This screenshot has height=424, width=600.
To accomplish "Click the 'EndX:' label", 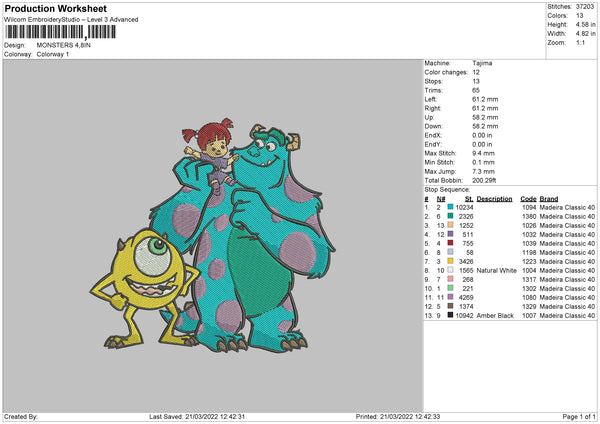I will coord(433,135).
